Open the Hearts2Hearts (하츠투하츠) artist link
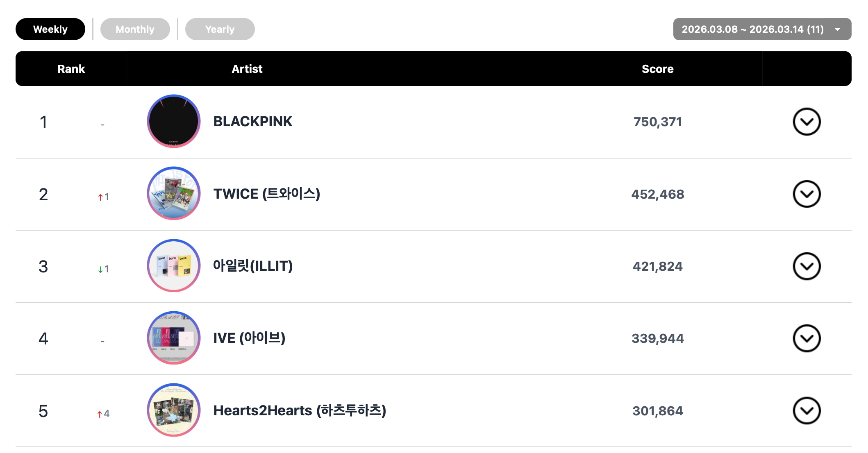 pos(300,410)
